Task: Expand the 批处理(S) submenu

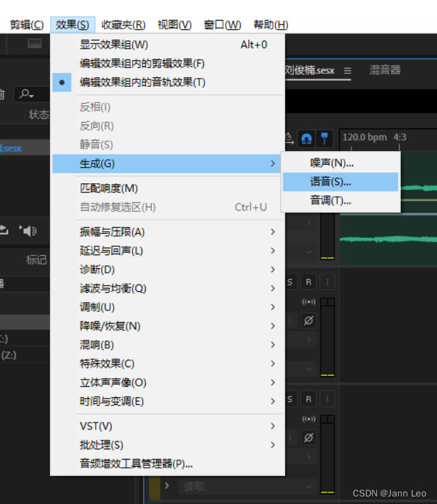Action: click(168, 445)
